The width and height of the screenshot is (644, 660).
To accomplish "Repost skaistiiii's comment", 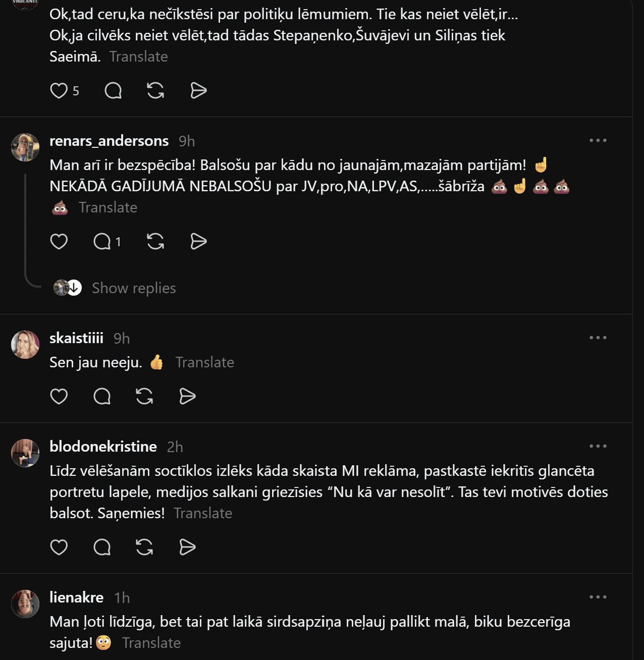I will (144, 397).
